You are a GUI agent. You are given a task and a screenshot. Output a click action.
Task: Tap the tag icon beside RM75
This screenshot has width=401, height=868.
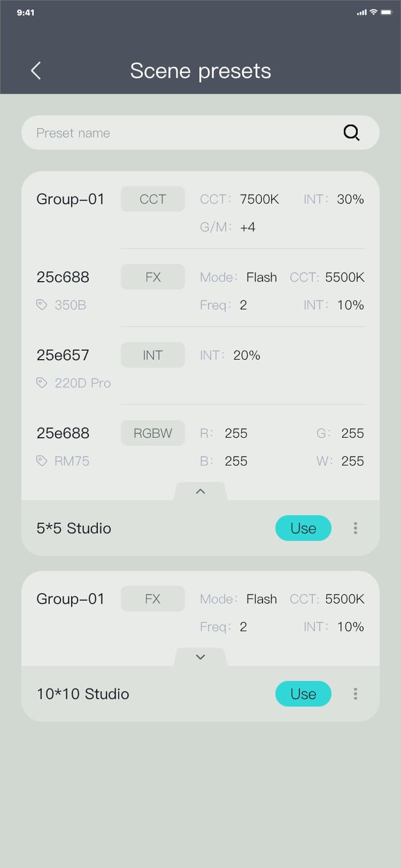42,461
